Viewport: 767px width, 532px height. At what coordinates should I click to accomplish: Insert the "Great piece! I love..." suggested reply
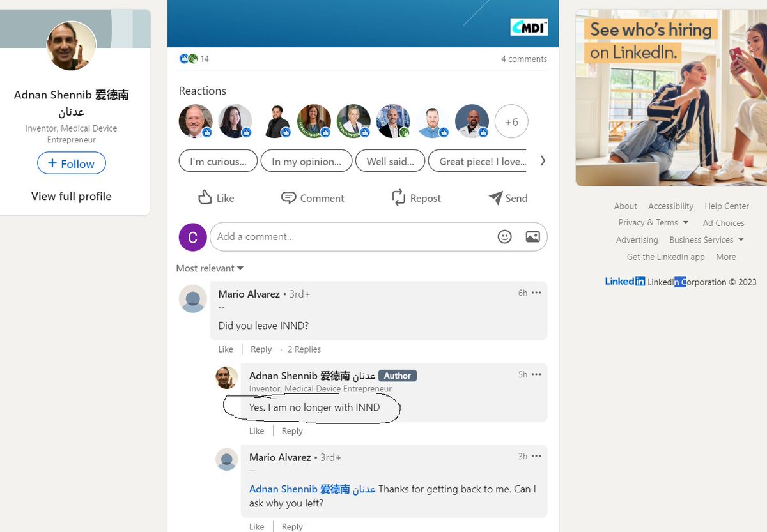coord(478,162)
